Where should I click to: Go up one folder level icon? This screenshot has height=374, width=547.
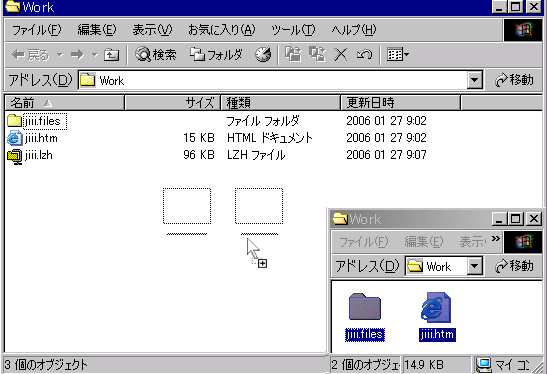112,55
